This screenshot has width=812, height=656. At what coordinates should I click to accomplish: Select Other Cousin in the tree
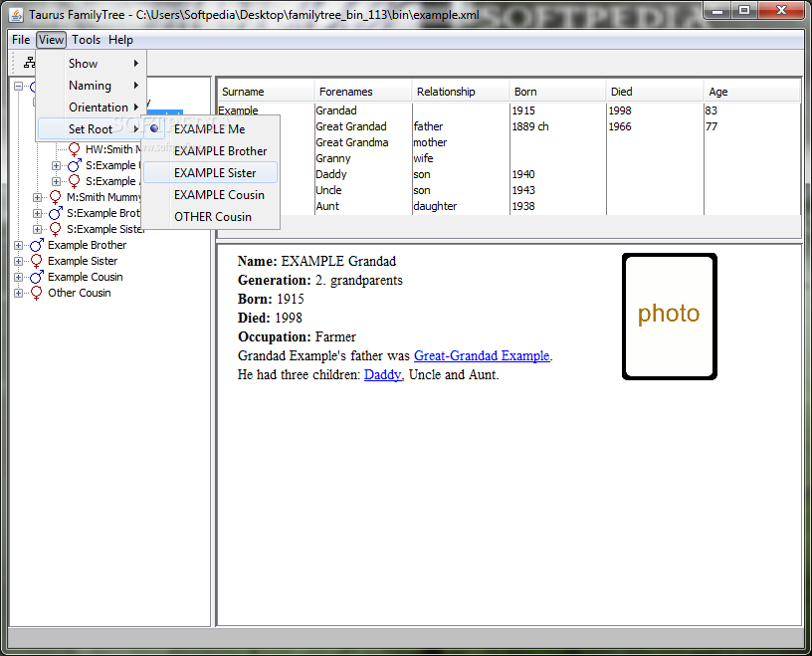point(80,294)
